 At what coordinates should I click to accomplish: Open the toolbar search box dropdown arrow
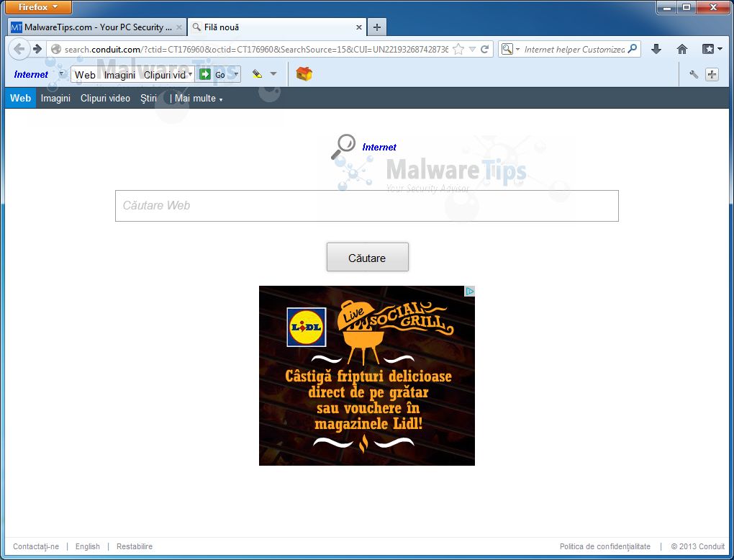pyautogui.click(x=190, y=74)
